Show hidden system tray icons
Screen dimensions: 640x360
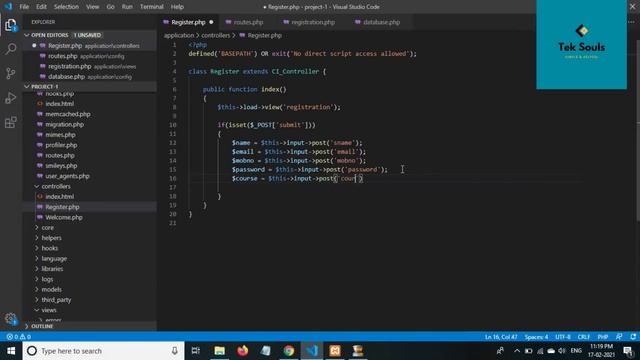click(x=517, y=351)
